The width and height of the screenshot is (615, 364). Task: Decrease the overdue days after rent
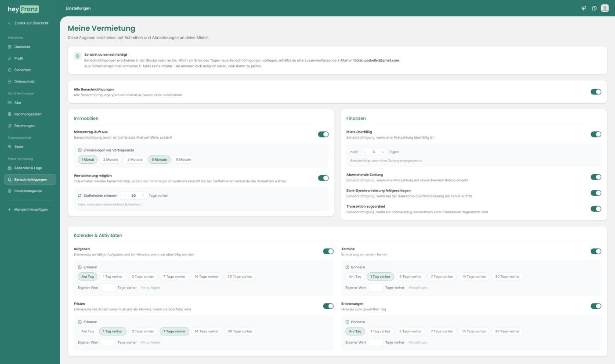(364, 152)
